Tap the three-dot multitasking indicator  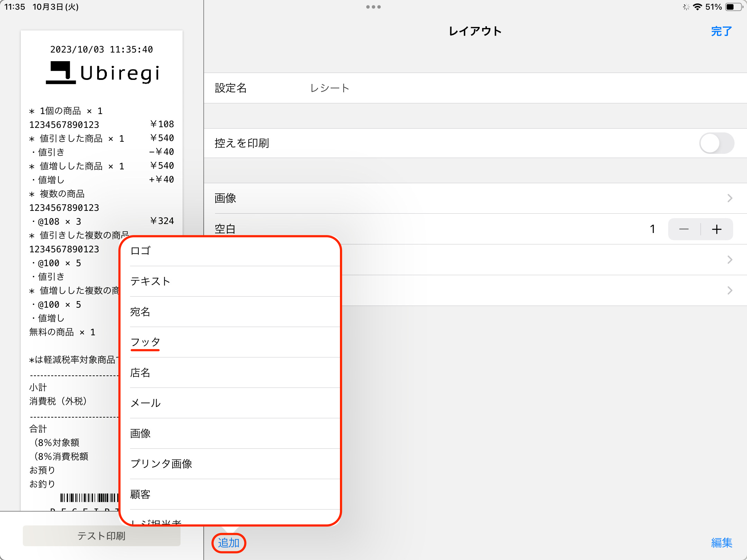(373, 7)
